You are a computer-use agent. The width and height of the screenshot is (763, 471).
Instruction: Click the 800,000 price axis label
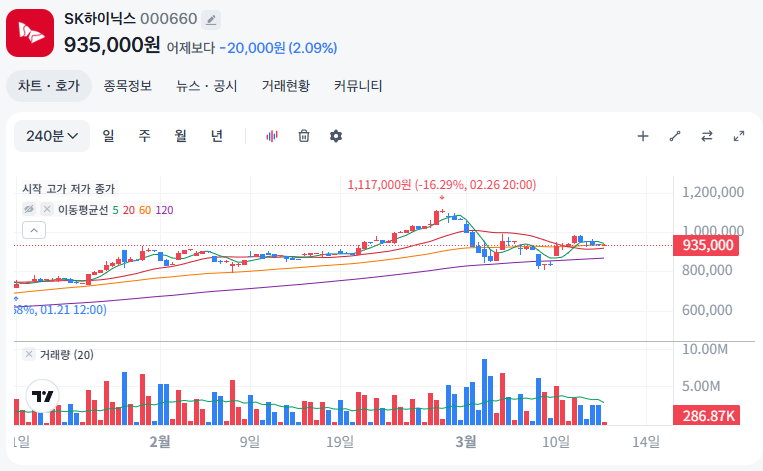707,270
